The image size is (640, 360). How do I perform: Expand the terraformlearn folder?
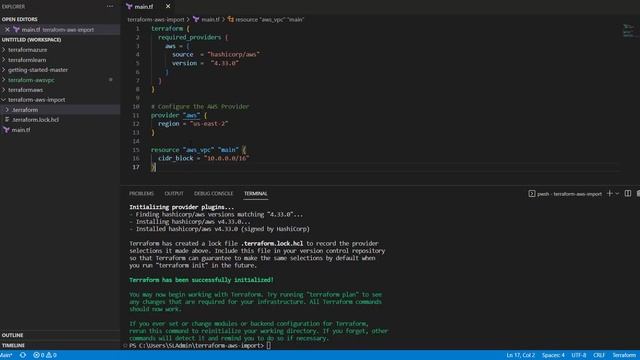click(27, 60)
